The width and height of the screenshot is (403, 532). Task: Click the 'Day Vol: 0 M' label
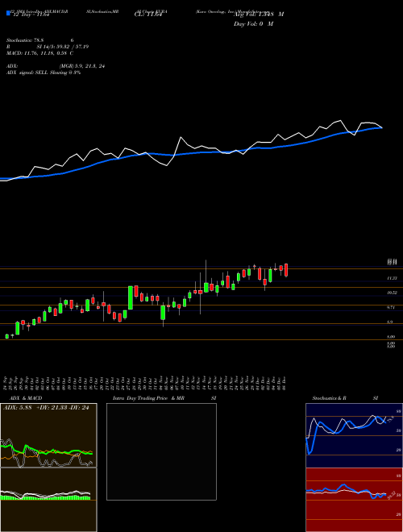(x=253, y=23)
